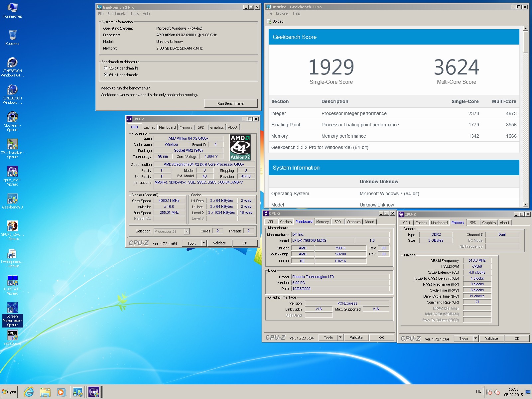Click Validate in the CPU-Z CPU window
Screen dimensions: 532x399
[x=219, y=243]
